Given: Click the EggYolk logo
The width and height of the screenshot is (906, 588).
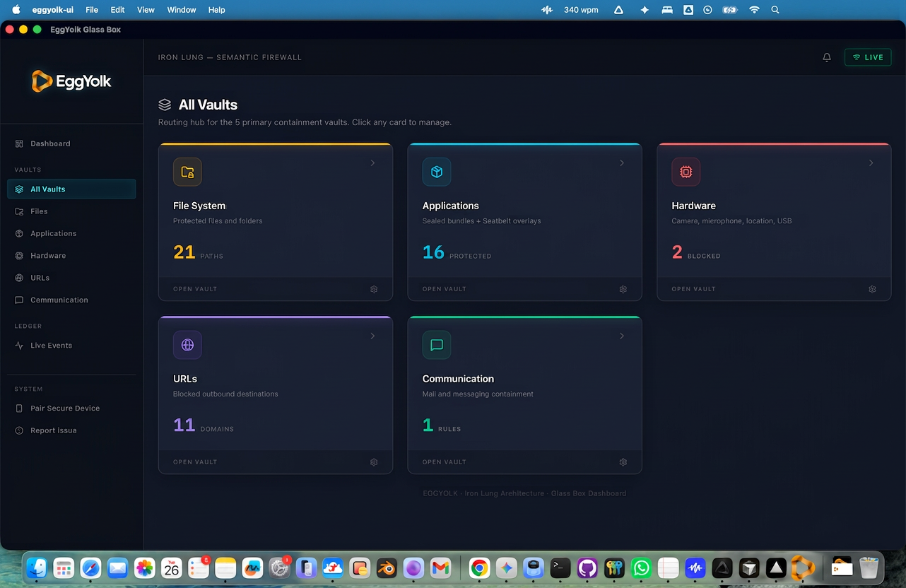Looking at the screenshot, I should coord(71,81).
